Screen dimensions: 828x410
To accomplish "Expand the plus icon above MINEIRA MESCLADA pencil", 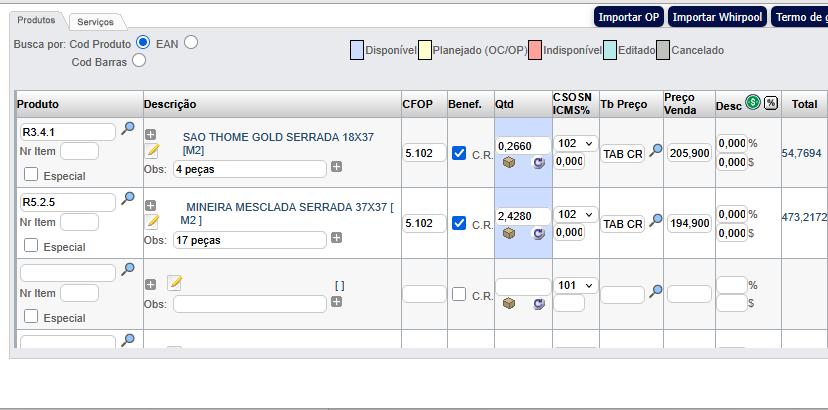I will click(x=151, y=204).
